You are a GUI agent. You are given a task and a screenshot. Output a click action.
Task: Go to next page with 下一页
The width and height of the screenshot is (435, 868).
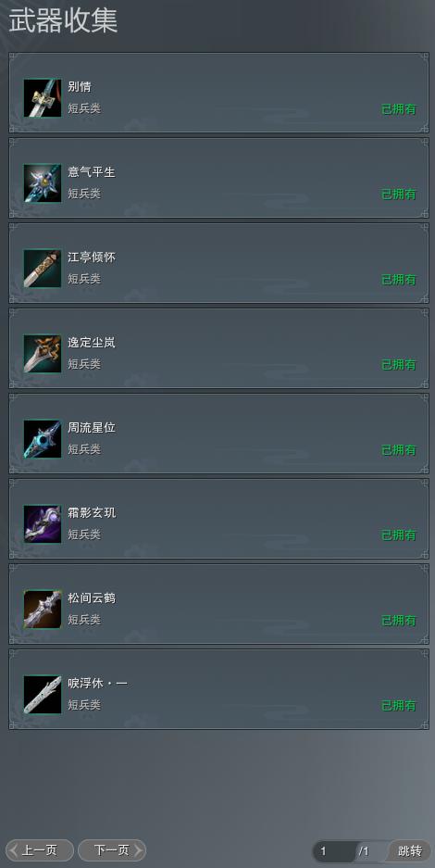[x=112, y=850]
